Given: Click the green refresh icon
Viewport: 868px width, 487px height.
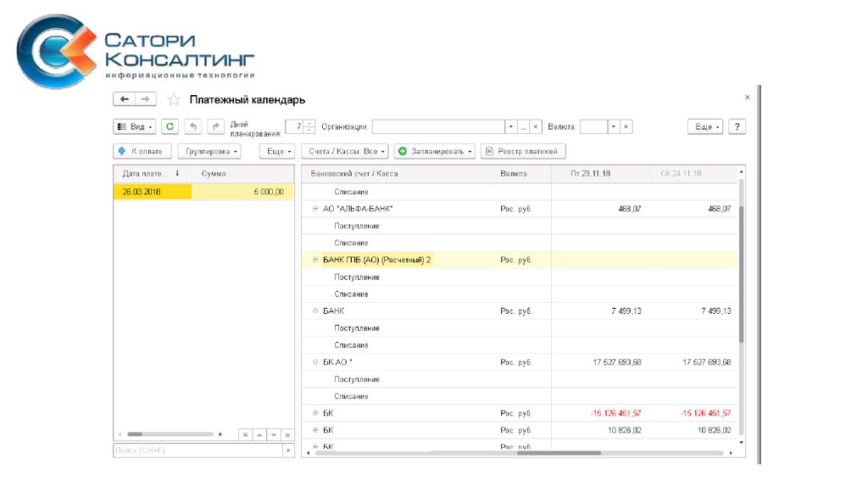Looking at the screenshot, I should click(x=170, y=126).
